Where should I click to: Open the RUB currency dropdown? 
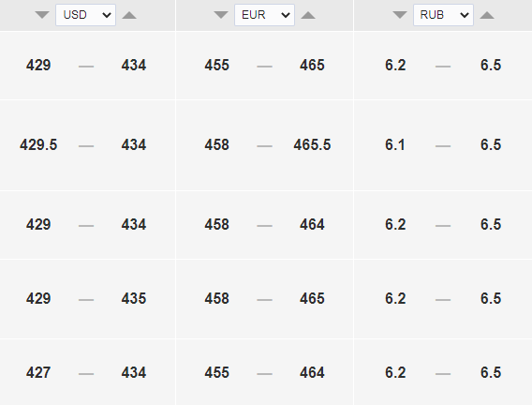[x=443, y=15]
